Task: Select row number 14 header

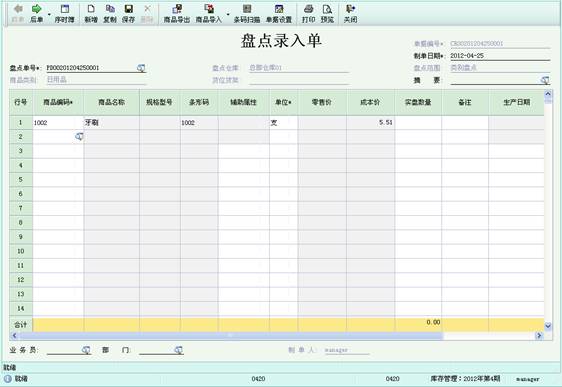Action: 21,309
